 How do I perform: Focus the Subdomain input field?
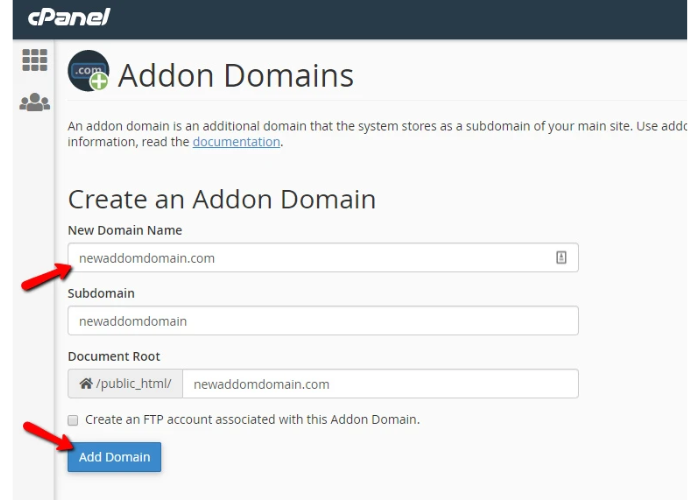tap(323, 321)
